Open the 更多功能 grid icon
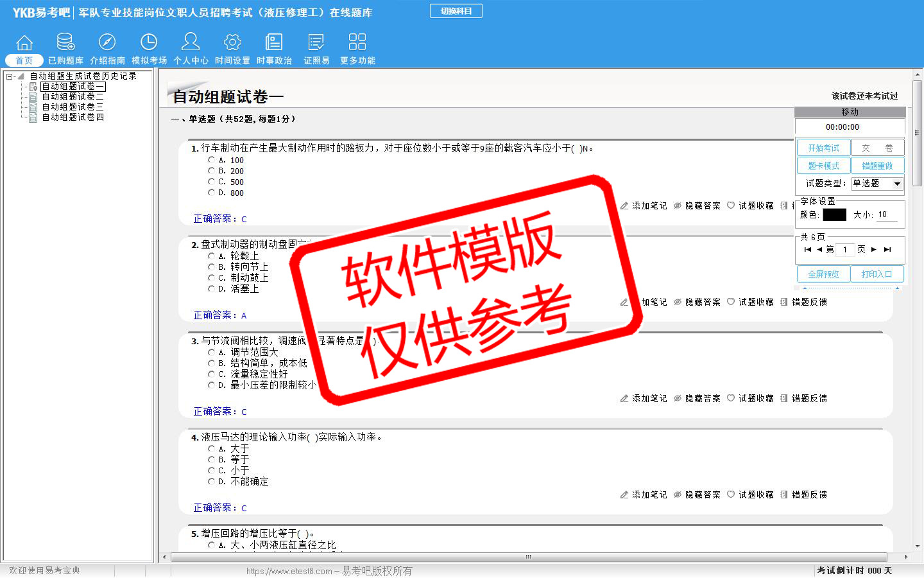Image resolution: width=924 pixels, height=578 pixels. click(x=357, y=42)
